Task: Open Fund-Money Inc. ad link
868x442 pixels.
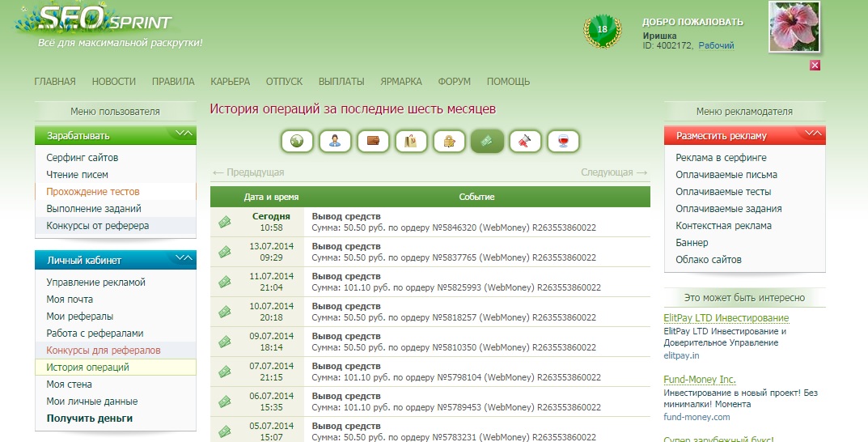Action: click(700, 380)
